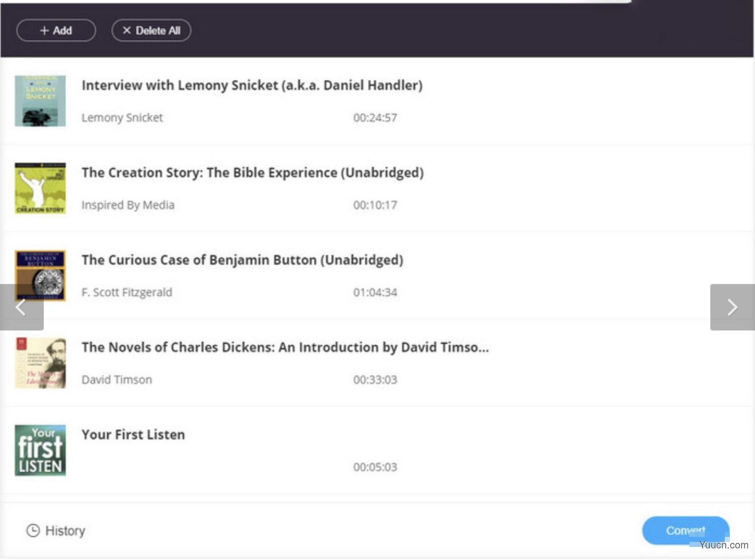Screen dimensions: 755x560
Task: Click the blue Convert button
Action: [x=686, y=530]
